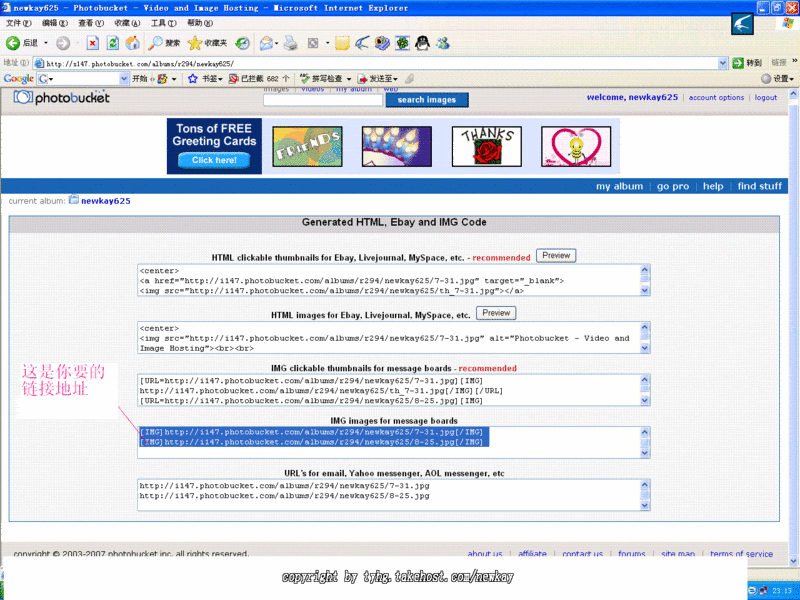Click the 发送至 send-to button

pos(377,79)
